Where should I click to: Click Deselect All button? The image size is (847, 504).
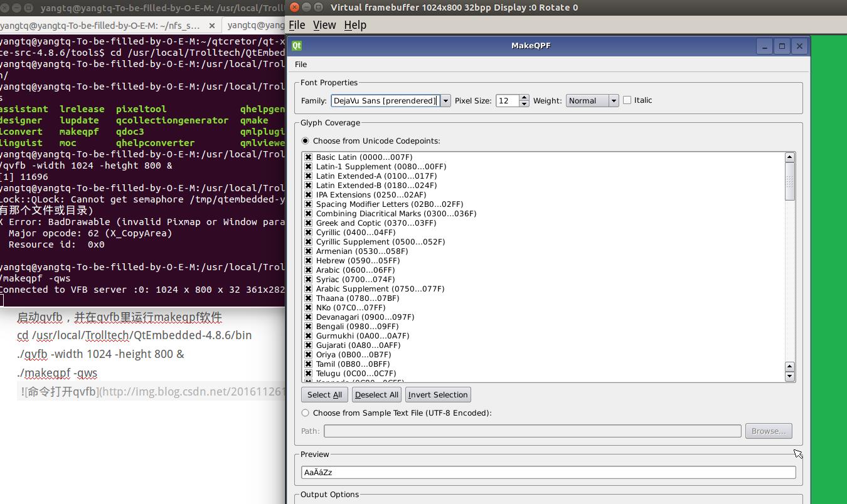376,395
